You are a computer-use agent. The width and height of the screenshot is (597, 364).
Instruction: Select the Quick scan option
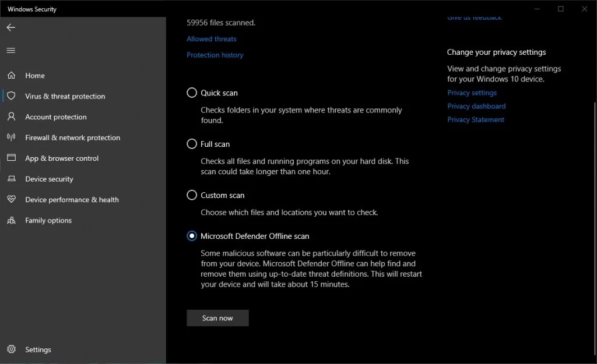[x=192, y=92]
